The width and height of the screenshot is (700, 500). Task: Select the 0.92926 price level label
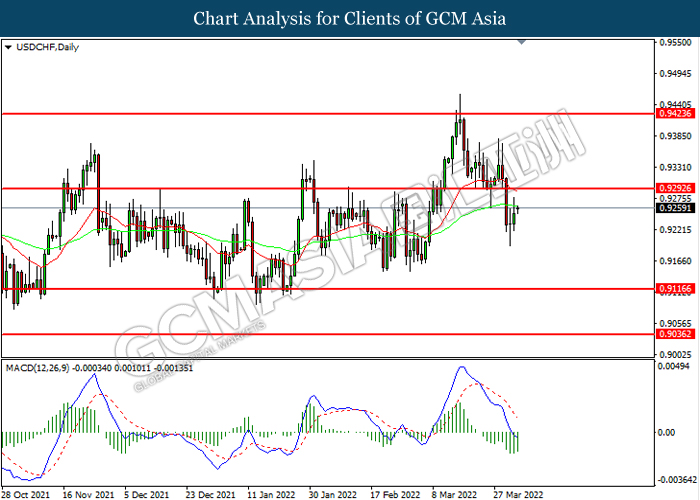pyautogui.click(x=677, y=188)
